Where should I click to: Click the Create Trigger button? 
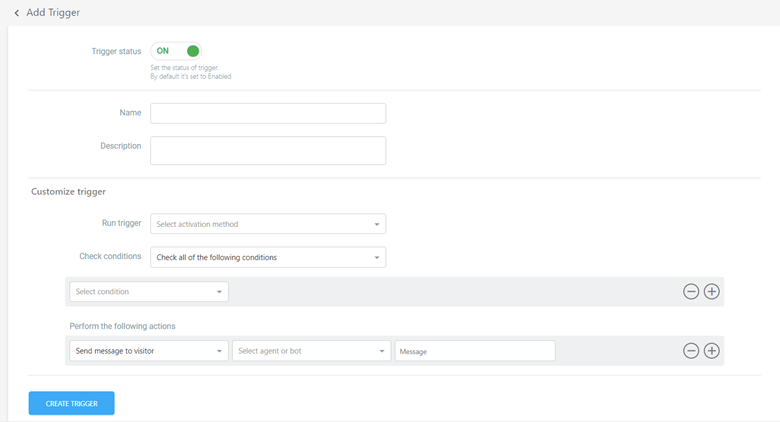tap(72, 403)
